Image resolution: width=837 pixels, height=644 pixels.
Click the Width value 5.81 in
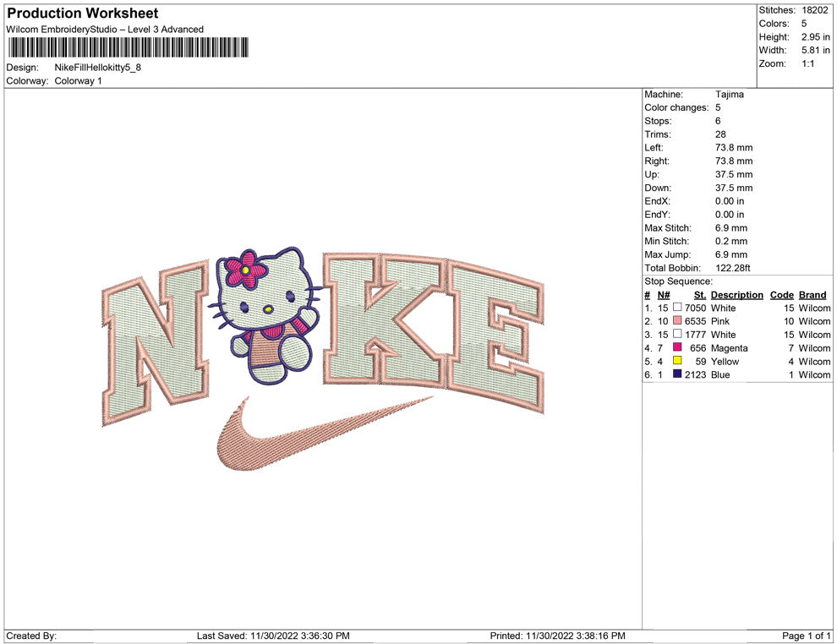coord(815,50)
